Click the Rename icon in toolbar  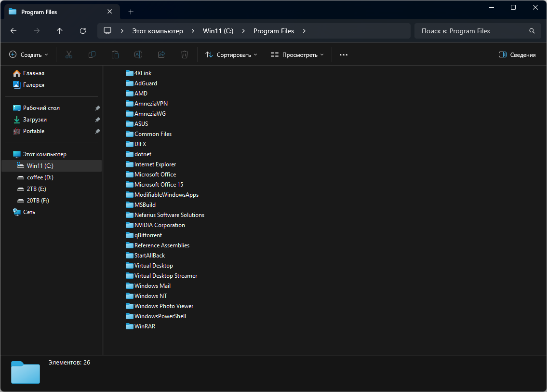pos(138,54)
